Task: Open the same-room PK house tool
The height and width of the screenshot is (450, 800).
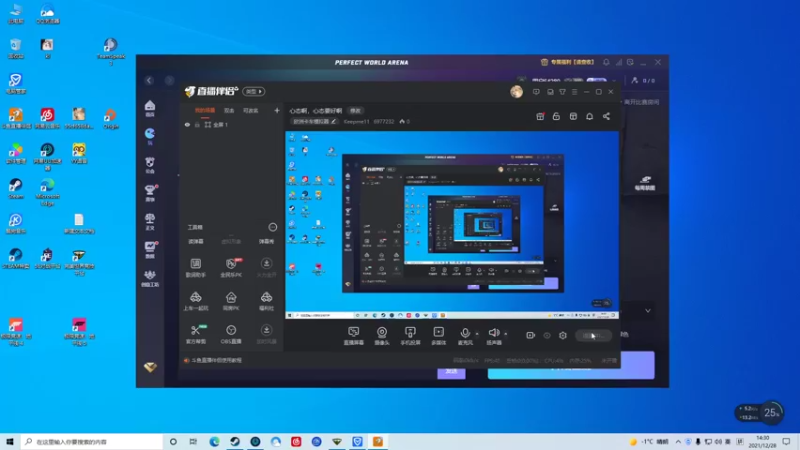Action: [231, 301]
